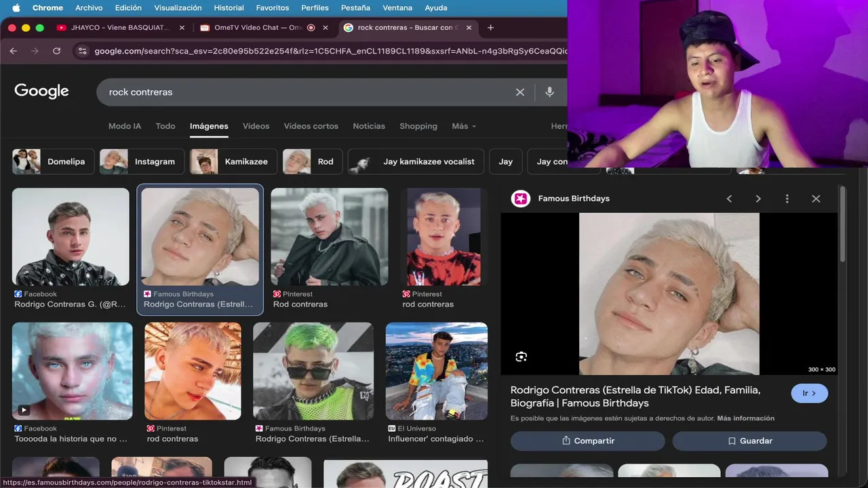This screenshot has height=488, width=868.
Task: Close the rock contreras search tab
Action: [x=469, y=28]
